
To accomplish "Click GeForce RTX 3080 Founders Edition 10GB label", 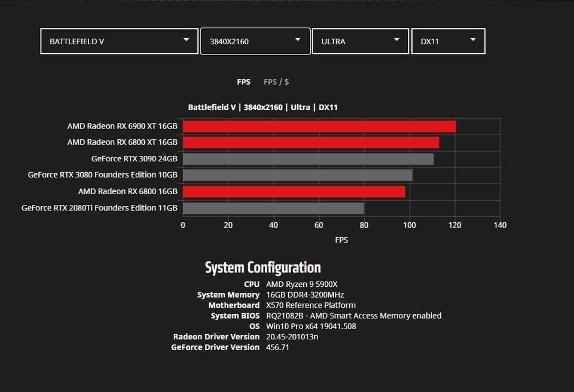I will point(102,175).
